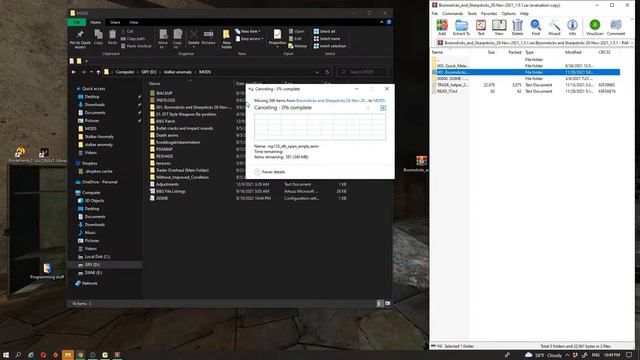
Task: Open the WinRAR archive path dropdown
Action: (632, 43)
